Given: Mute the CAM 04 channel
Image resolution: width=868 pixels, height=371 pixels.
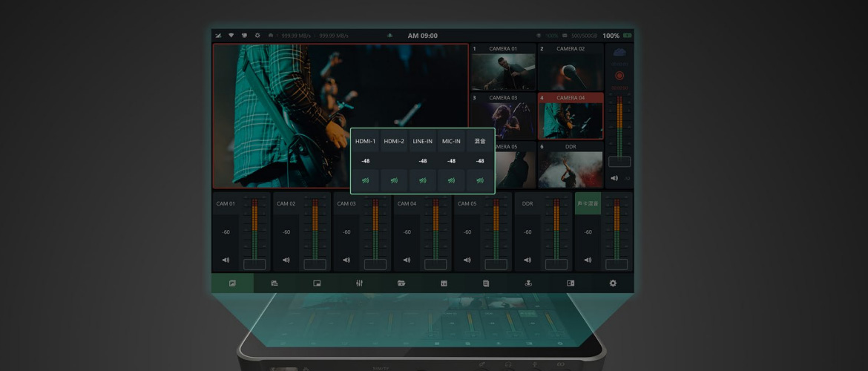Looking at the screenshot, I should (x=407, y=260).
